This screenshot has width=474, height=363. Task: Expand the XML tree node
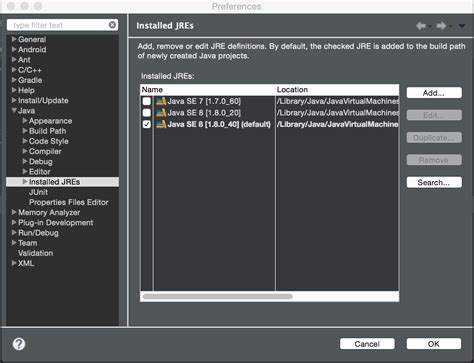[x=14, y=263]
